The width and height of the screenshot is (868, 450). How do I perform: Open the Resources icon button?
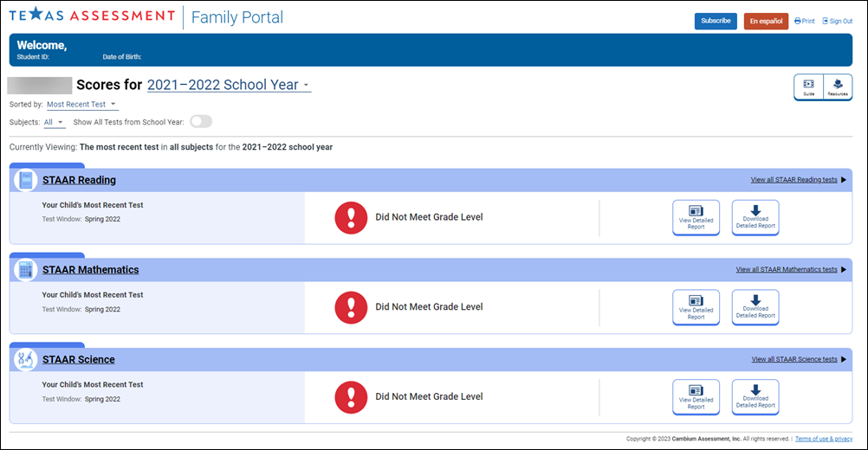pyautogui.click(x=838, y=87)
